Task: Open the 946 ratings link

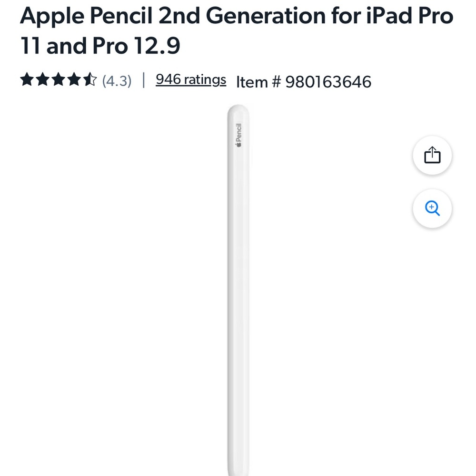Action: (190, 79)
